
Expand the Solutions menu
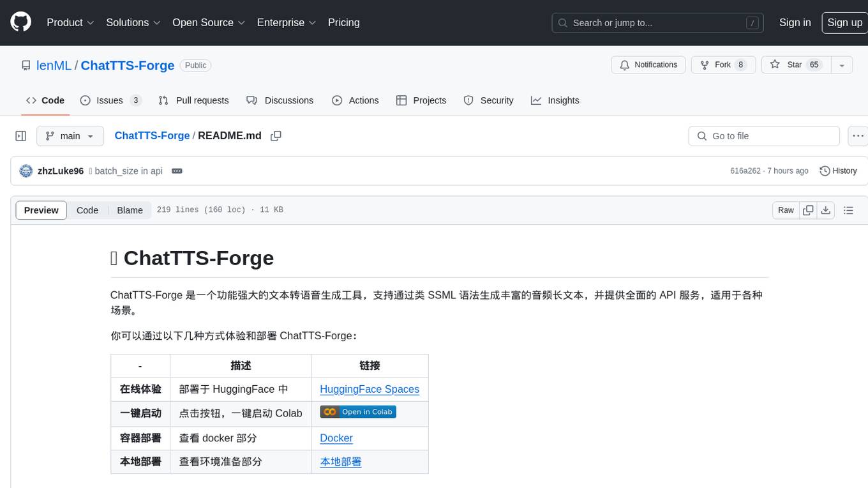[x=133, y=22]
